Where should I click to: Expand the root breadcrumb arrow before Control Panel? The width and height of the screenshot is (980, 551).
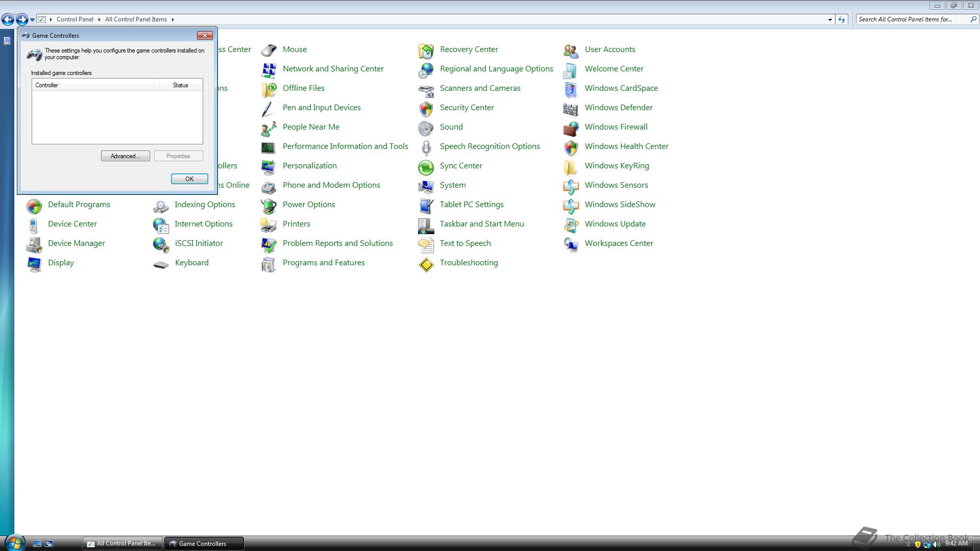coord(51,19)
